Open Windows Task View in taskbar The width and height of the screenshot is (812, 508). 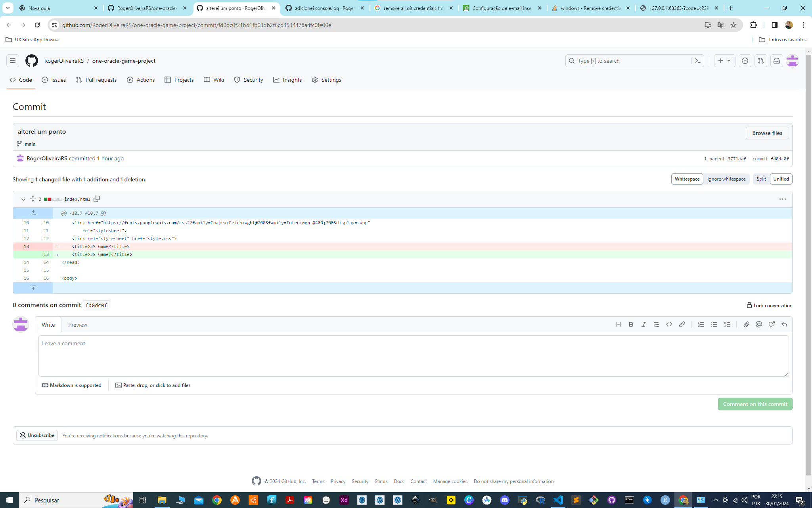(143, 500)
